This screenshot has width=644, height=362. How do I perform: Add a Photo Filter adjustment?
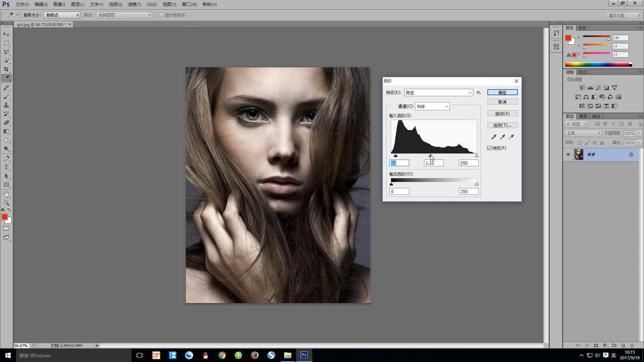(602, 97)
